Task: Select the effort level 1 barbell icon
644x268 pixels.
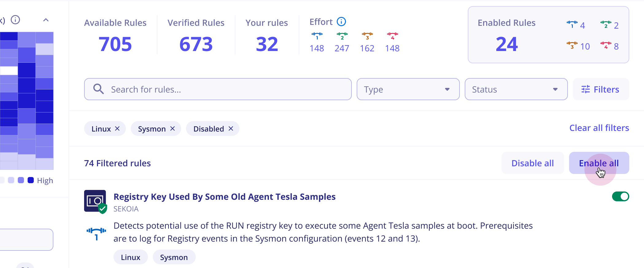Action: pos(317,36)
